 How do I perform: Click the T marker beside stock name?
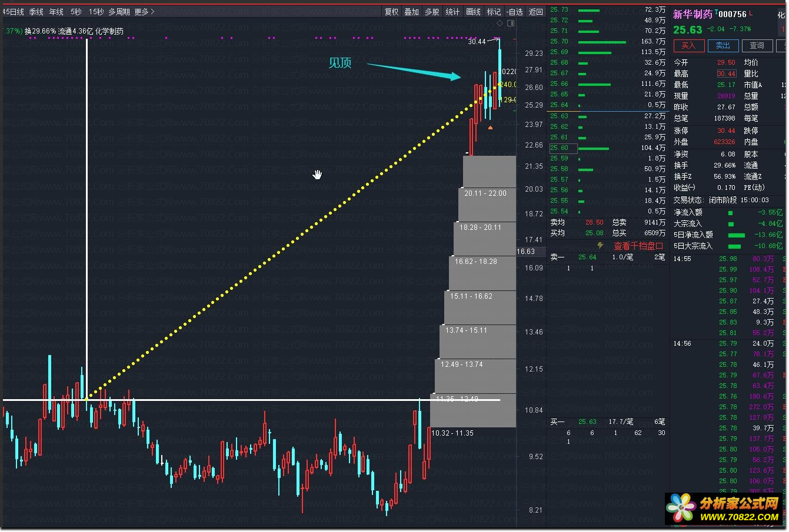715,12
